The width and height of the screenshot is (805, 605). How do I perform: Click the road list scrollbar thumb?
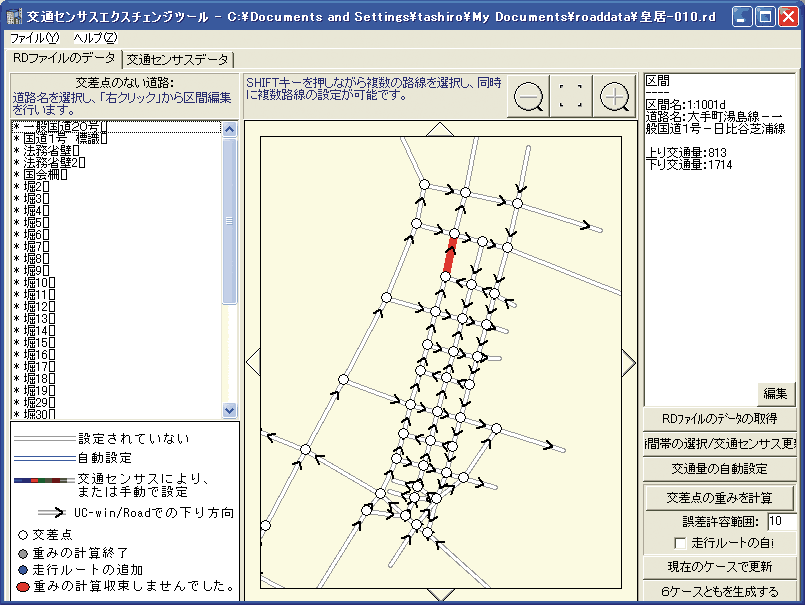coord(229,221)
